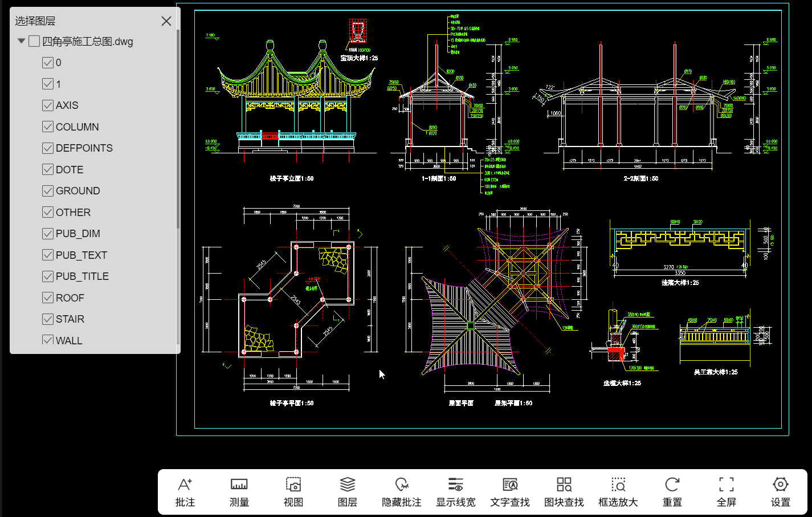Hide the AXIS layer
812x517 pixels.
48,105
